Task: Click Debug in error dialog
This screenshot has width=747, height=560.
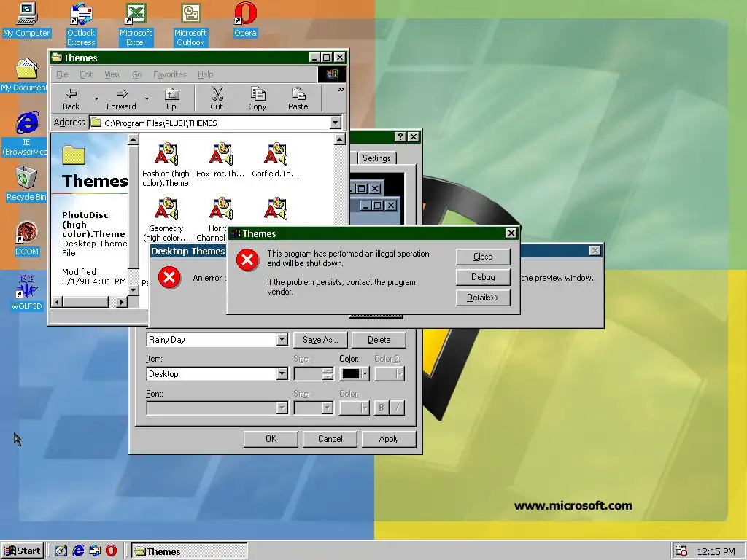Action: [483, 277]
